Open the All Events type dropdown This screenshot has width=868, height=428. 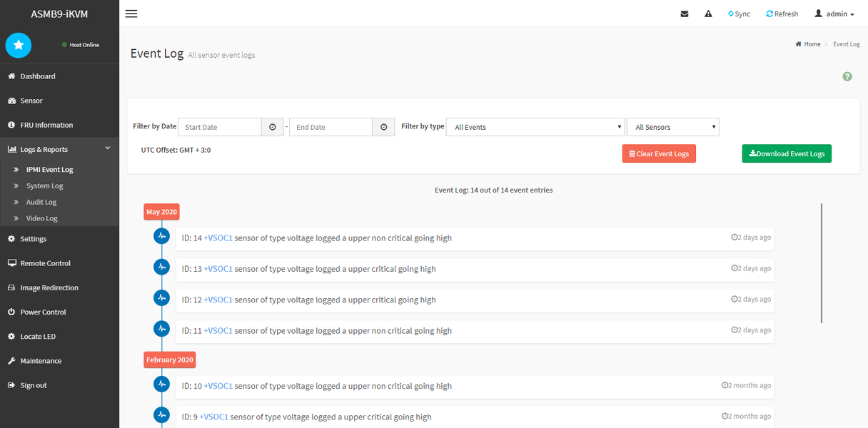tap(535, 127)
